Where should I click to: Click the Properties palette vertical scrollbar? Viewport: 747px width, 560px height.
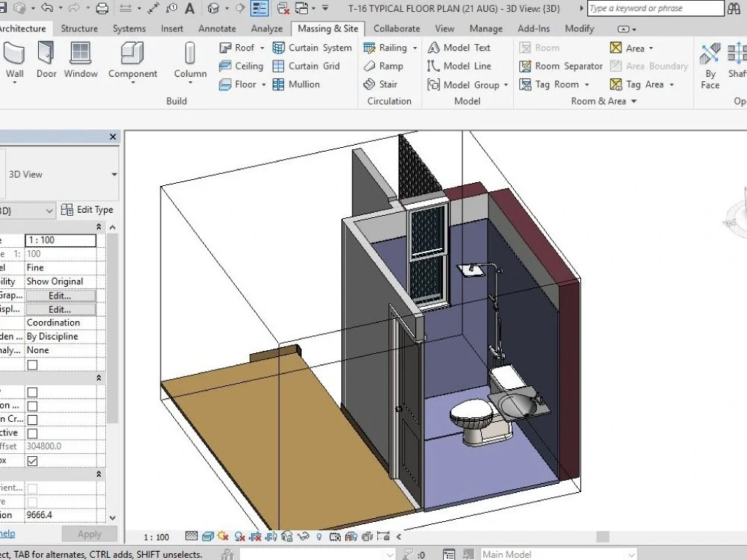click(x=113, y=329)
